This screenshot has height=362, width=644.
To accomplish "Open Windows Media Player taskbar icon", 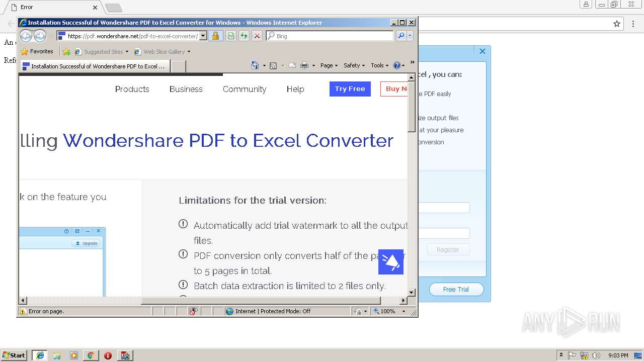I will pos(74,355).
